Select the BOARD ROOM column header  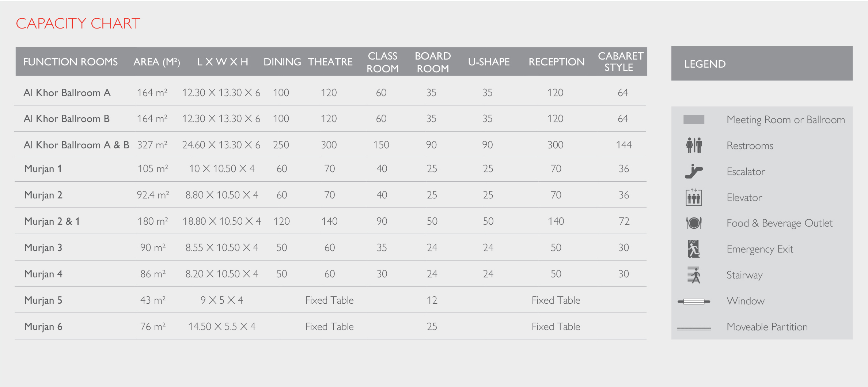coord(433,62)
